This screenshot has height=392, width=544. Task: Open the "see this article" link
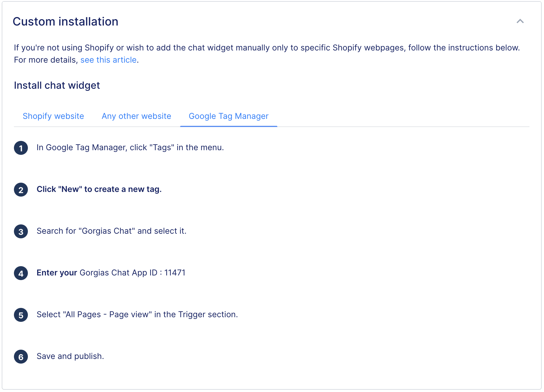(x=108, y=60)
